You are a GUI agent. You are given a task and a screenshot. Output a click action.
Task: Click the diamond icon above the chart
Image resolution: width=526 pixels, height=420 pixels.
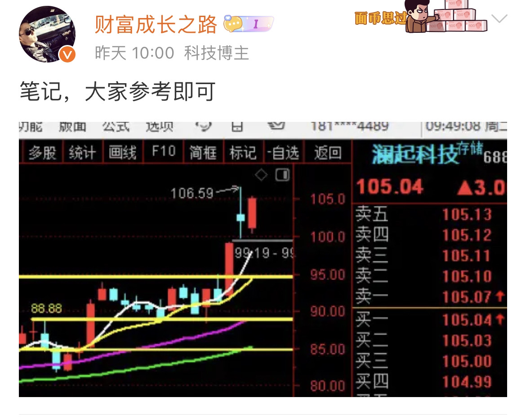tap(261, 175)
